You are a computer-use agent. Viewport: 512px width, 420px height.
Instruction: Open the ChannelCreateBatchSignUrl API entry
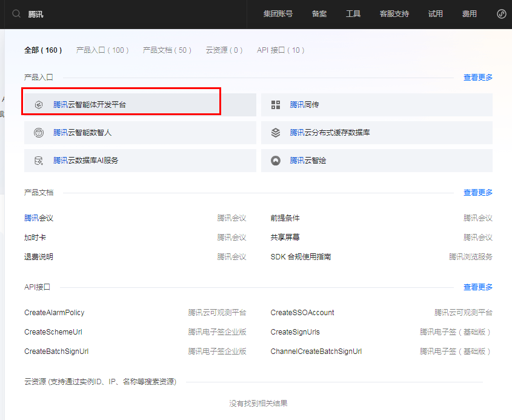[x=316, y=352]
